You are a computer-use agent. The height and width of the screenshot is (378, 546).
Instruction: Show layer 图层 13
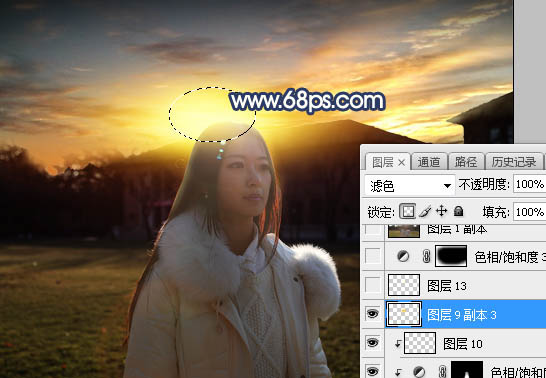pyautogui.click(x=373, y=285)
